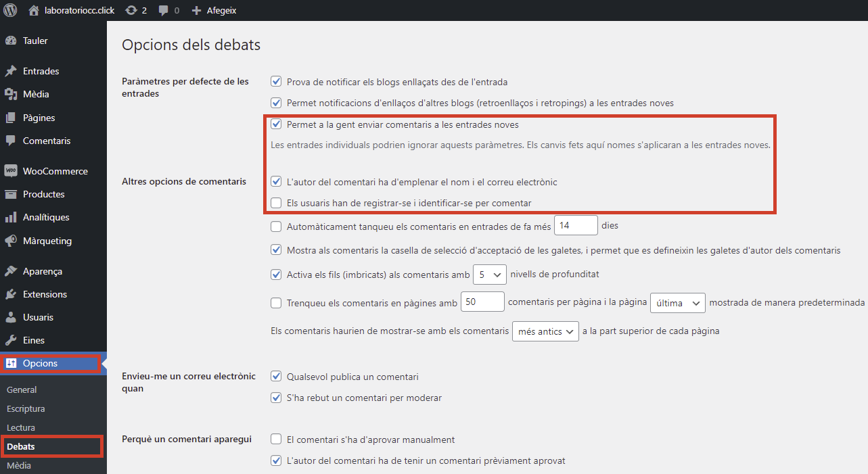Image resolution: width=868 pixels, height=474 pixels.
Task: Click the Usuaris person icon
Action: [10, 317]
